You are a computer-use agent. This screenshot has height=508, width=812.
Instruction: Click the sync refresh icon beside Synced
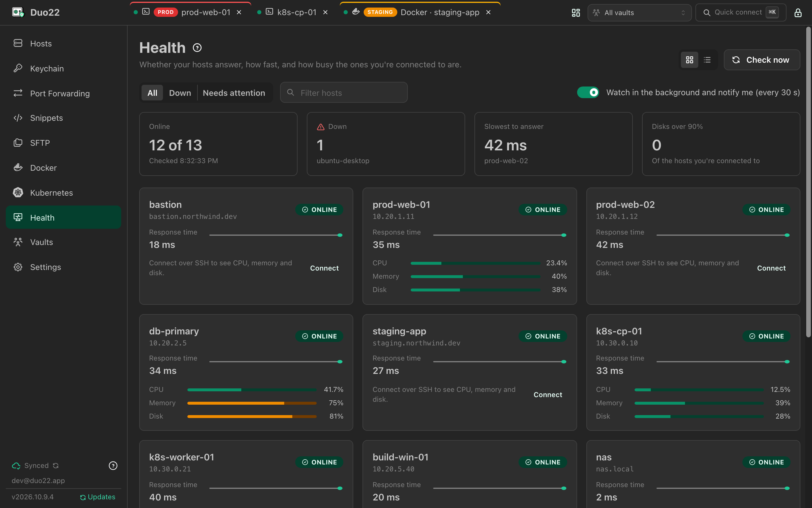click(56, 466)
